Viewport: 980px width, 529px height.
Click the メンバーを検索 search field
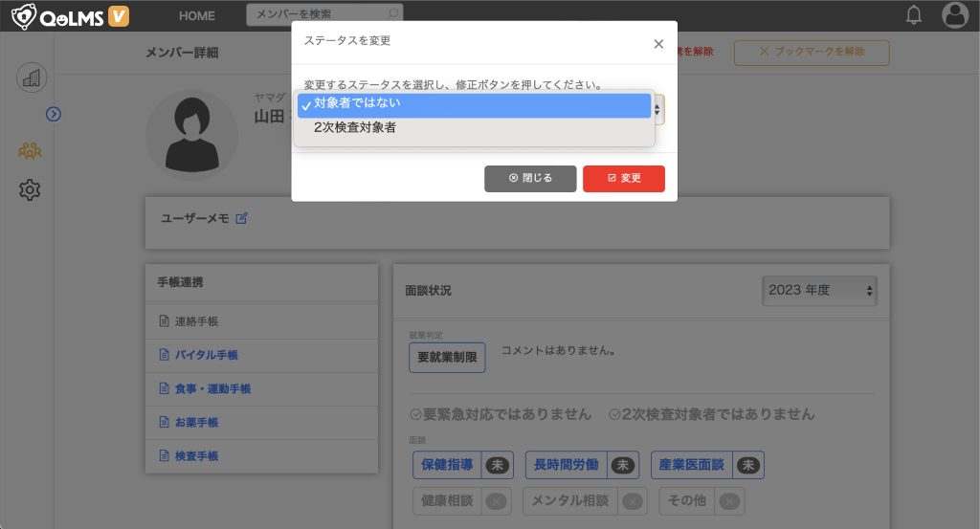click(x=323, y=14)
